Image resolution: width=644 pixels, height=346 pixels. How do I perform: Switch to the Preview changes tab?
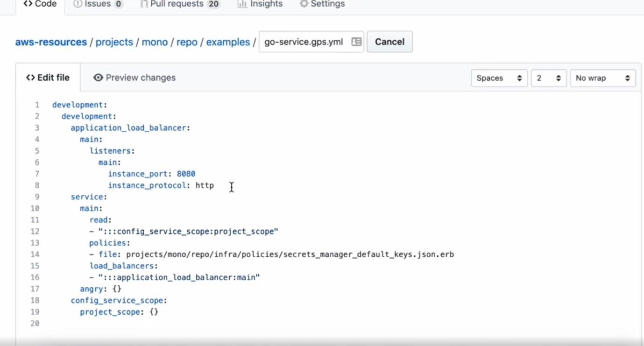click(134, 78)
